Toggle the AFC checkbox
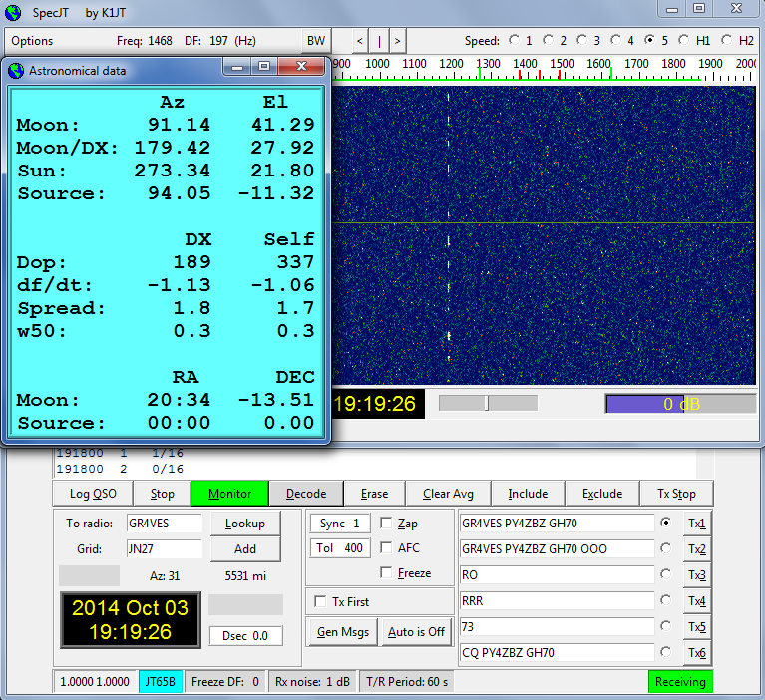This screenshot has height=700, width=765. (x=386, y=547)
